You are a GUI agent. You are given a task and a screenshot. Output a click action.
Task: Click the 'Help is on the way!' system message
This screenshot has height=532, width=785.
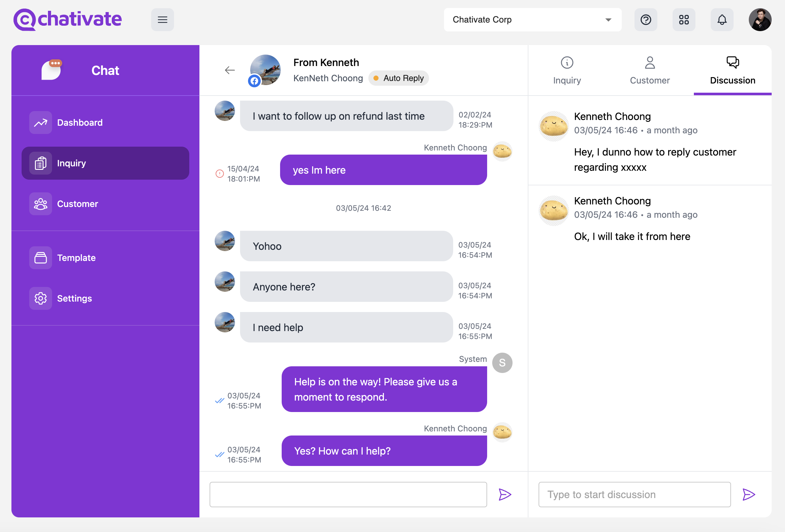tap(384, 389)
